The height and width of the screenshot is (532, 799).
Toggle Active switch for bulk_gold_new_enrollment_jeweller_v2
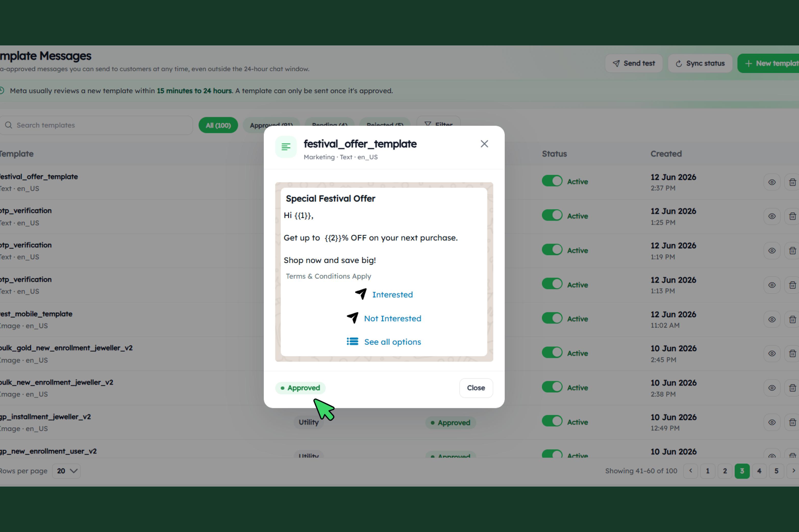point(552,353)
